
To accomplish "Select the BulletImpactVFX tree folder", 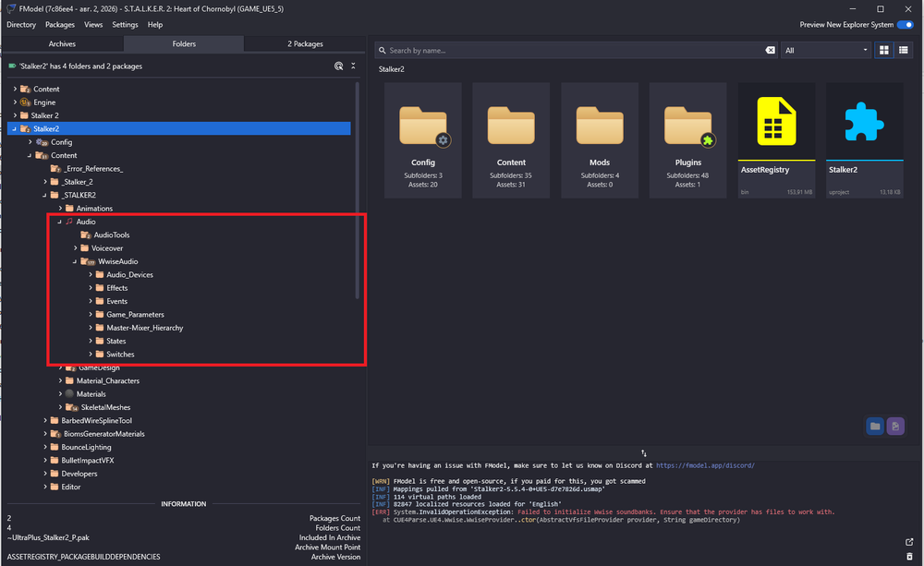I will tap(87, 460).
